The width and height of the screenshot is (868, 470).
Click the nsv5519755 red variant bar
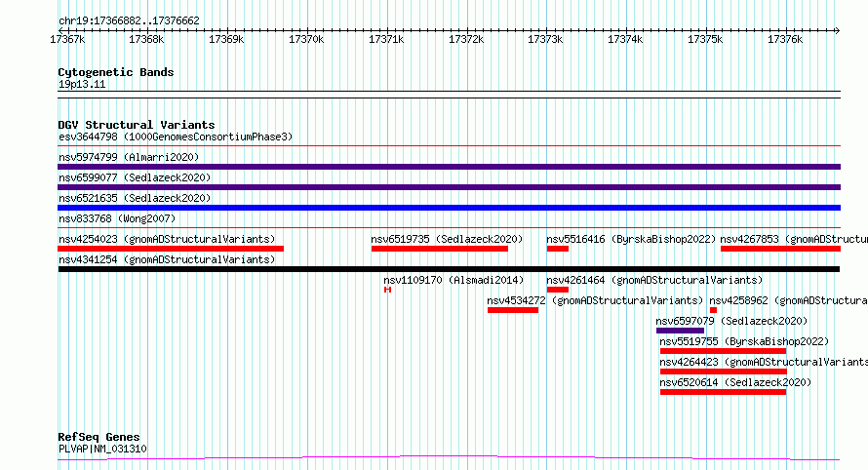[723, 351]
